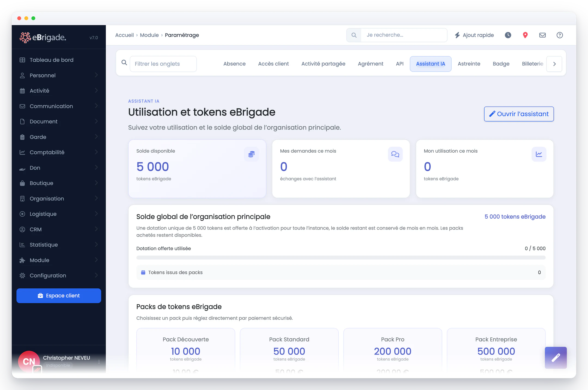
Task: Open the history clock icon
Action: click(x=508, y=35)
